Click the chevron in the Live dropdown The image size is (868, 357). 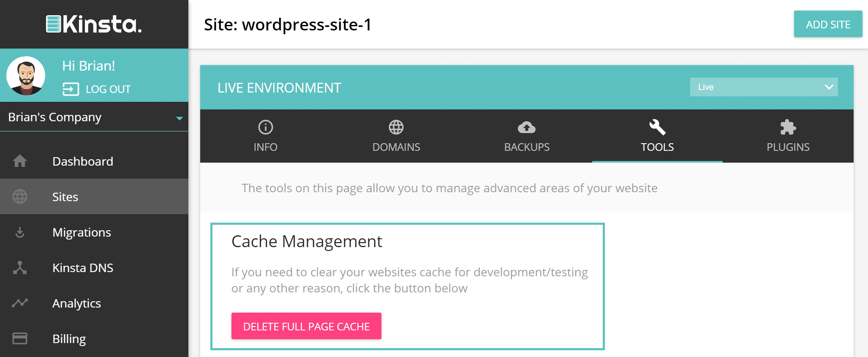click(829, 87)
